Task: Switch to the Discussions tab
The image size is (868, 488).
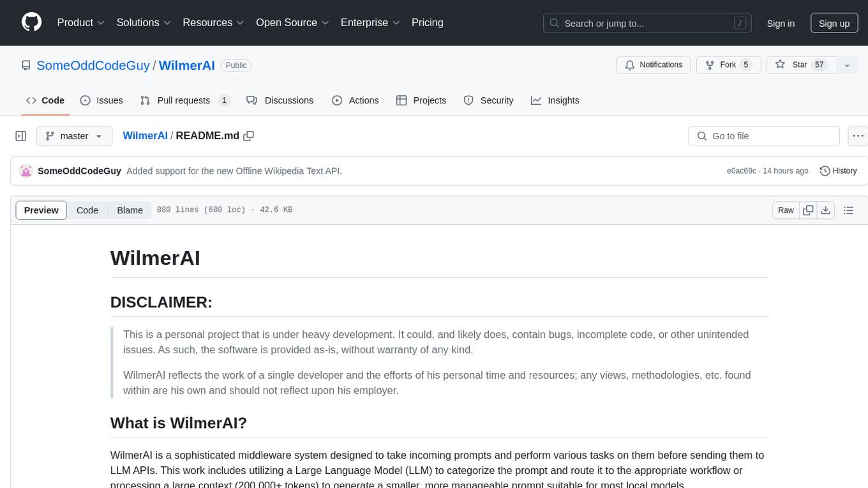Action: [x=280, y=100]
